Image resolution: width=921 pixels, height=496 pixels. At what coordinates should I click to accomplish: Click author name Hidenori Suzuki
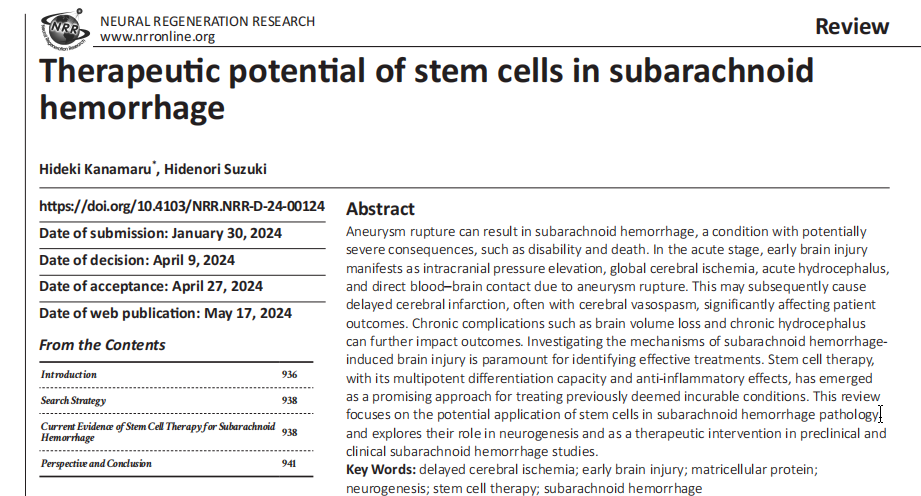(215, 169)
